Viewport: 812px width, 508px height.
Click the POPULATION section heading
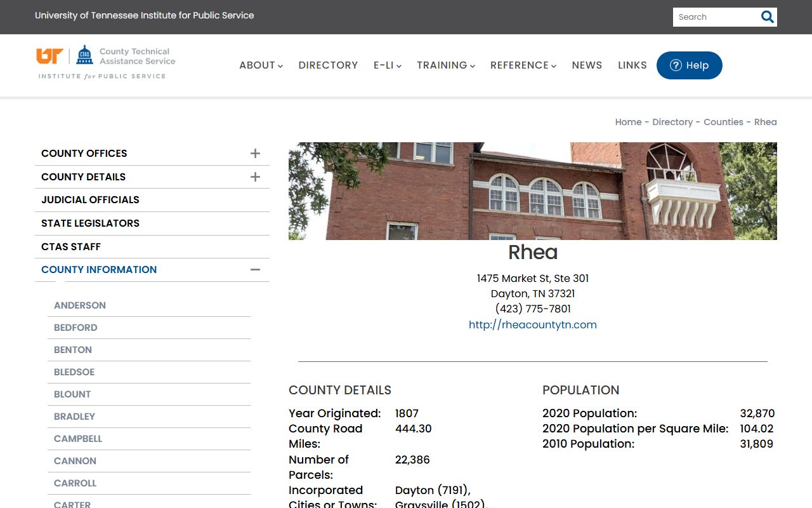click(580, 391)
